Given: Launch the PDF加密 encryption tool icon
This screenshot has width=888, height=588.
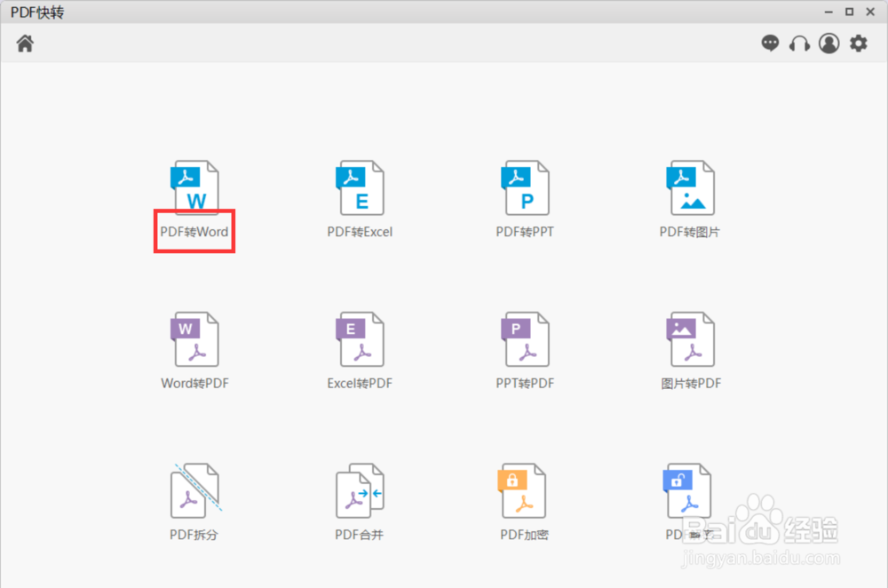Looking at the screenshot, I should (x=522, y=490).
